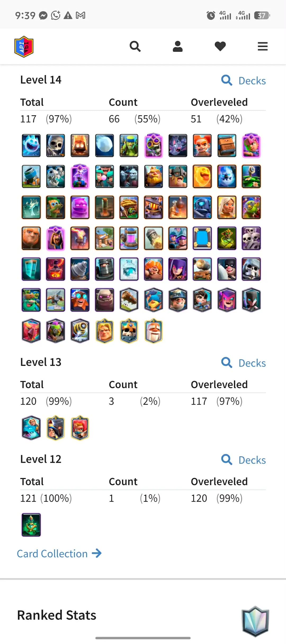The image size is (286, 644).
Task: Tap the Level 12 green tower card
Action: pos(31,525)
